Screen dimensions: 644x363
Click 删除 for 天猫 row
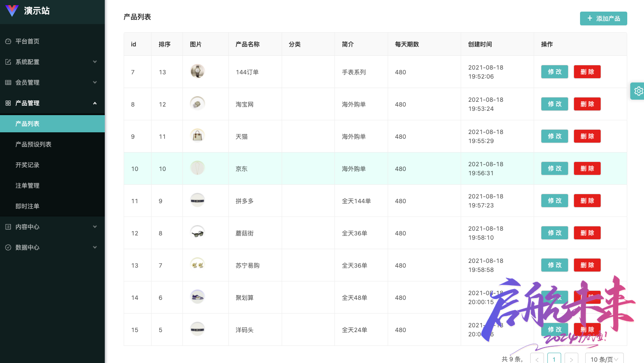587,136
